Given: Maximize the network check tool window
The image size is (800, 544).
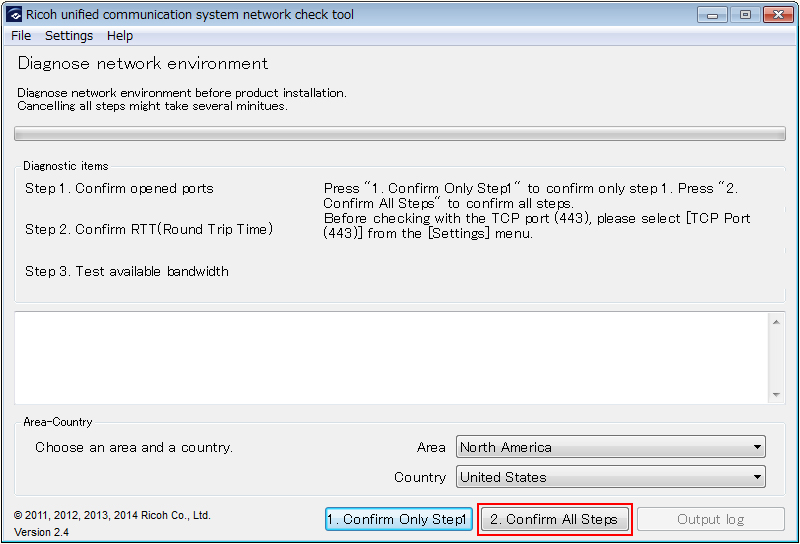Looking at the screenshot, I should (744, 14).
